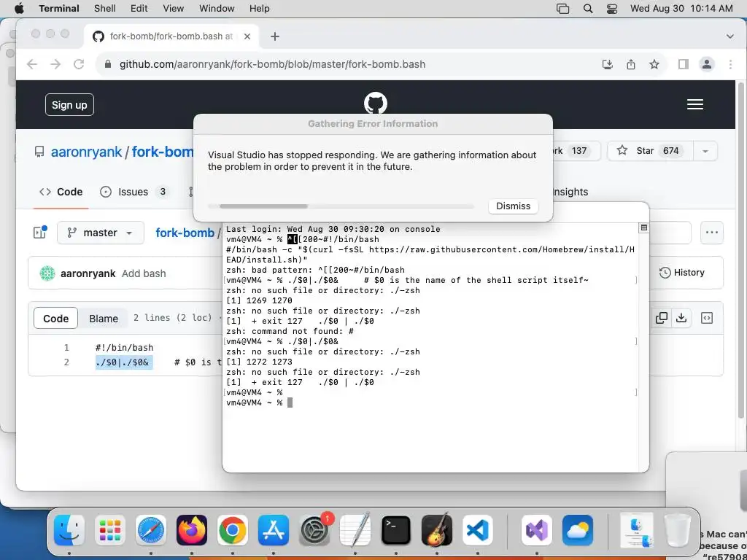Open Trash in the Dock

(678, 530)
